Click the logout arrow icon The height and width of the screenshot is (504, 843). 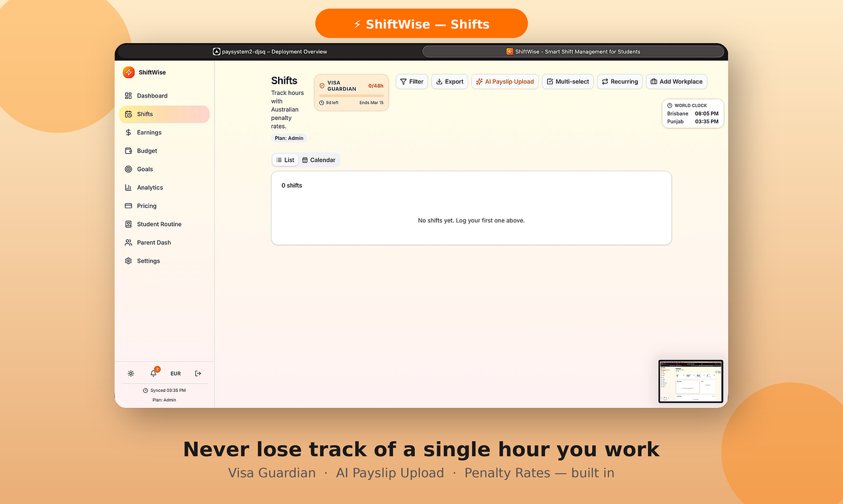198,373
